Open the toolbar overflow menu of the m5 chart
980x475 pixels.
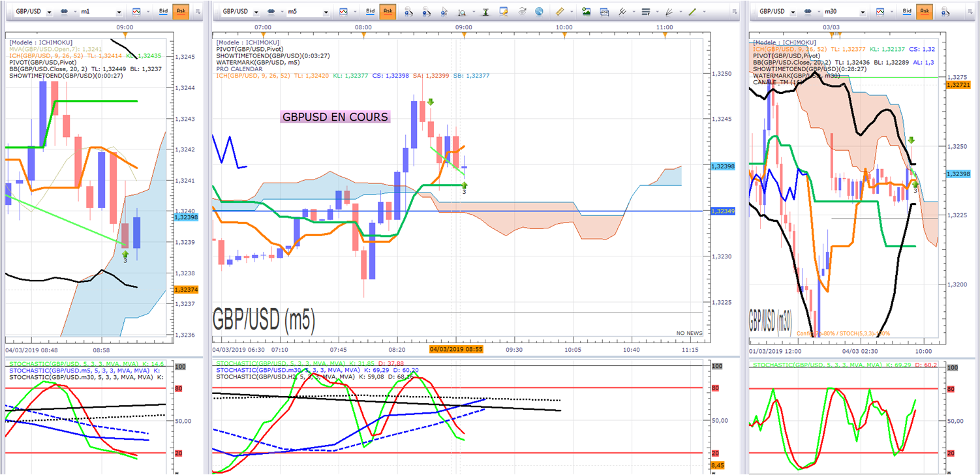tap(735, 11)
